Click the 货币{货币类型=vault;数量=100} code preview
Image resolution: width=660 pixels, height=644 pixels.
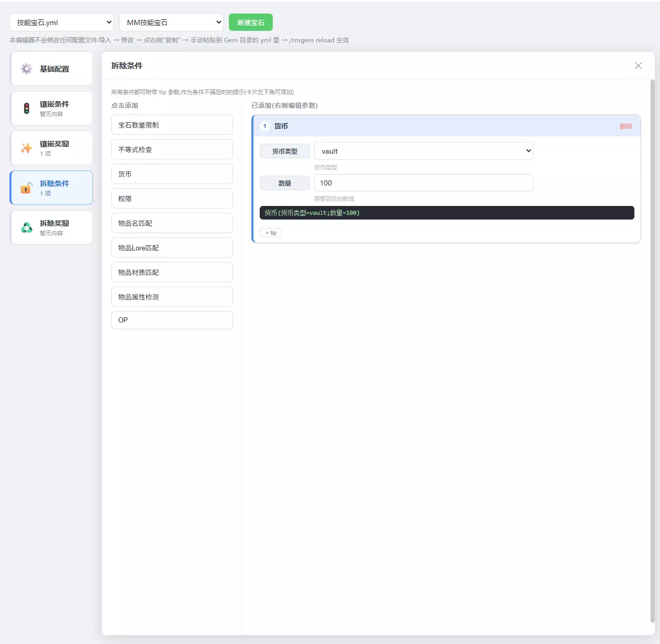coord(447,213)
